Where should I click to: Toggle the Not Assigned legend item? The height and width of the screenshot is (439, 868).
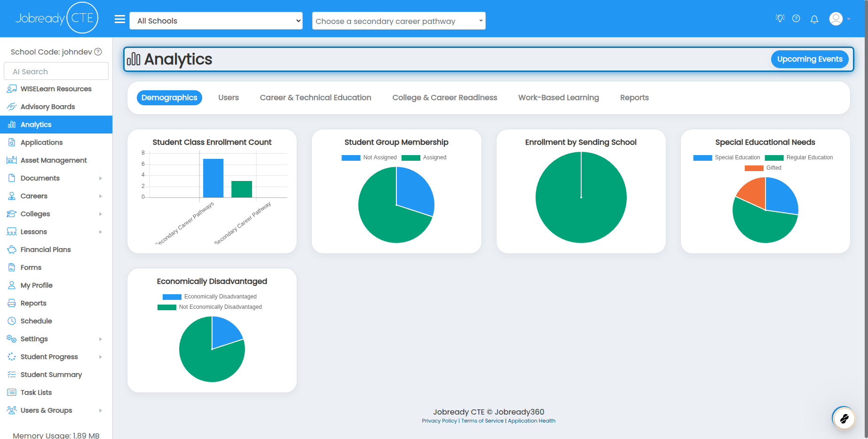[369, 157]
